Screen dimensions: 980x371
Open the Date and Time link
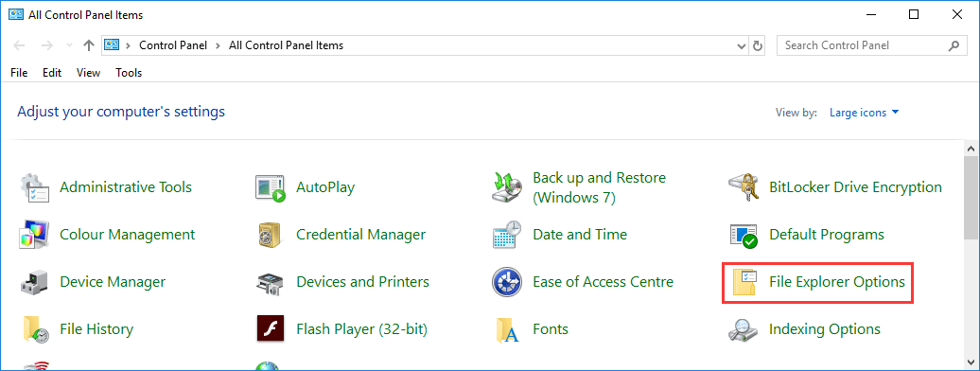[580, 235]
